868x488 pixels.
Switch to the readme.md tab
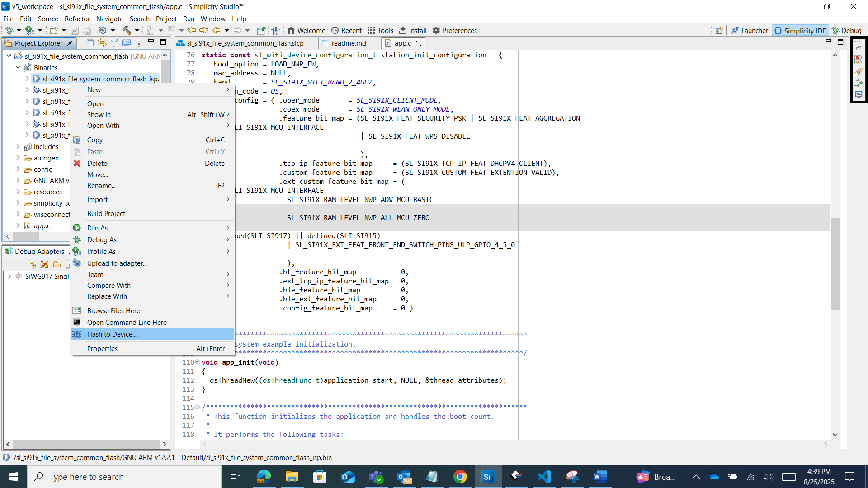tap(348, 43)
